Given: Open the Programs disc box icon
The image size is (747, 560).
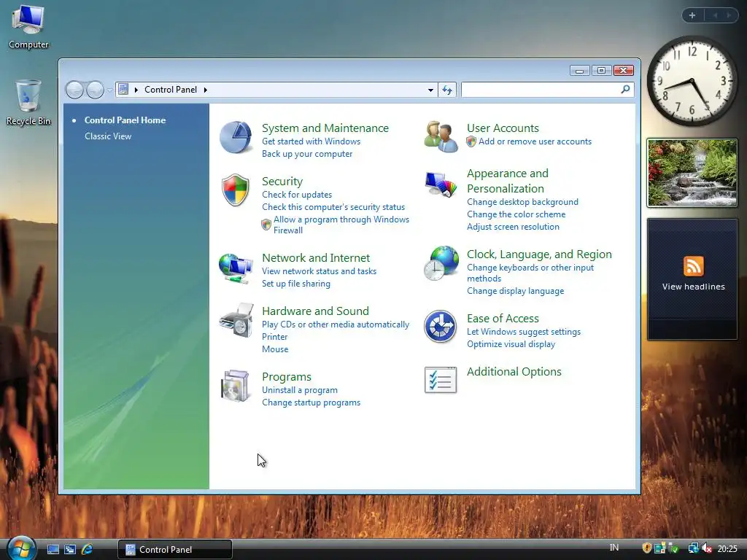Looking at the screenshot, I should tap(236, 385).
